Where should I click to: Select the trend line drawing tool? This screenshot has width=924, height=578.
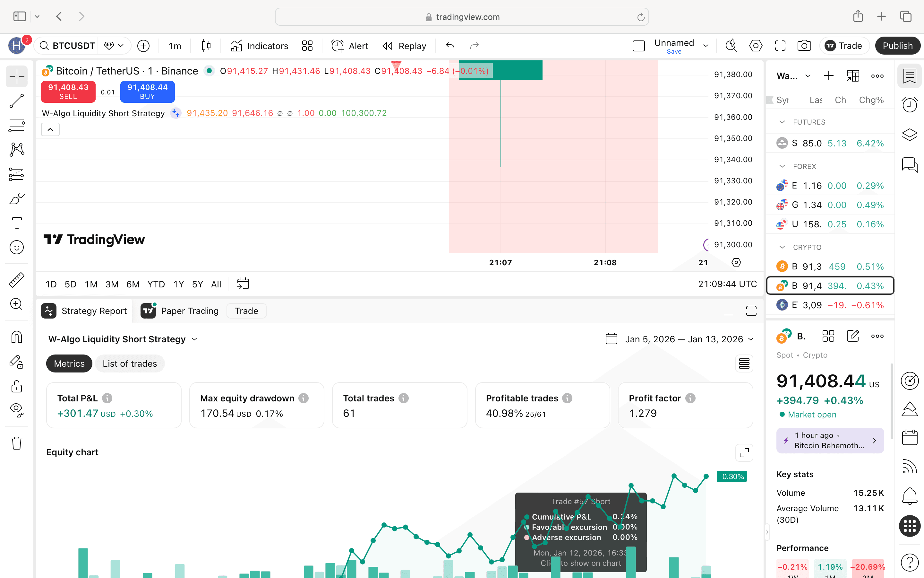point(16,101)
